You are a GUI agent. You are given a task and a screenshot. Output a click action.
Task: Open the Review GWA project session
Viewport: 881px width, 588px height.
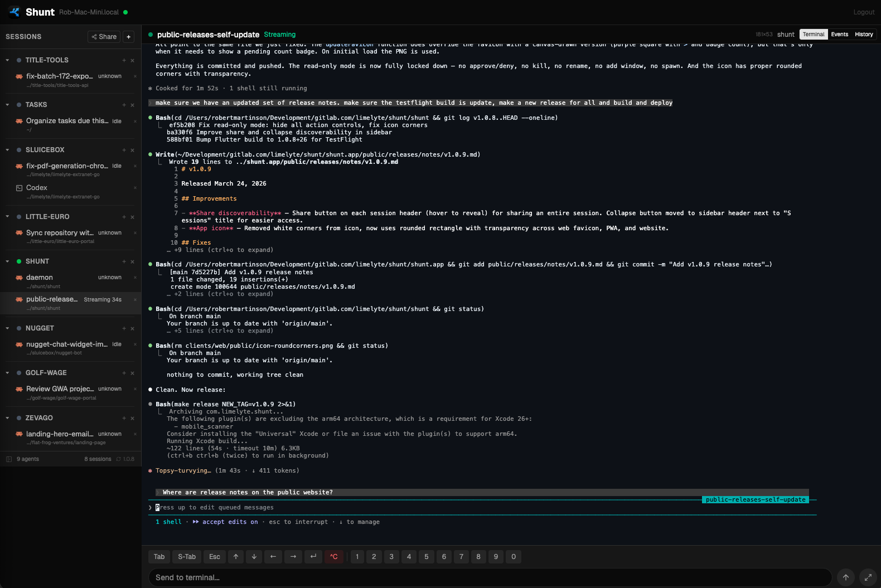tap(70, 392)
